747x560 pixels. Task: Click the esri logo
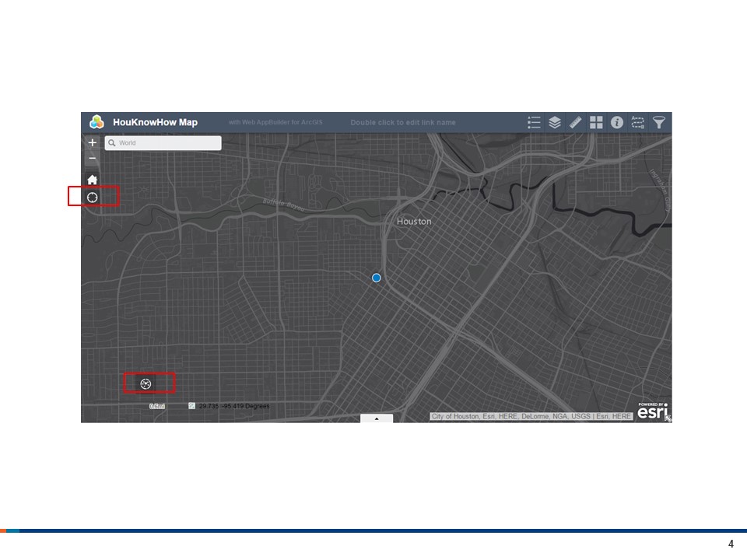point(653,411)
